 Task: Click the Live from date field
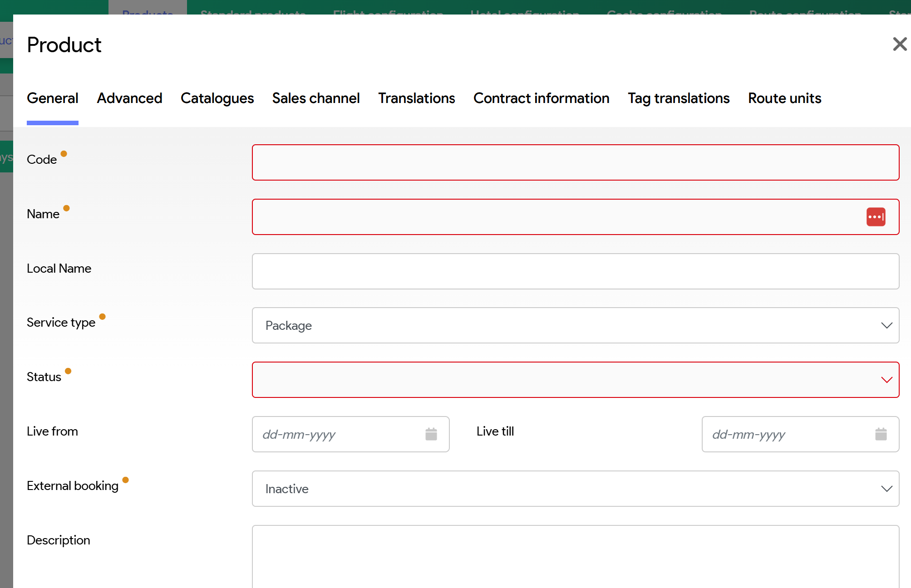click(336, 434)
